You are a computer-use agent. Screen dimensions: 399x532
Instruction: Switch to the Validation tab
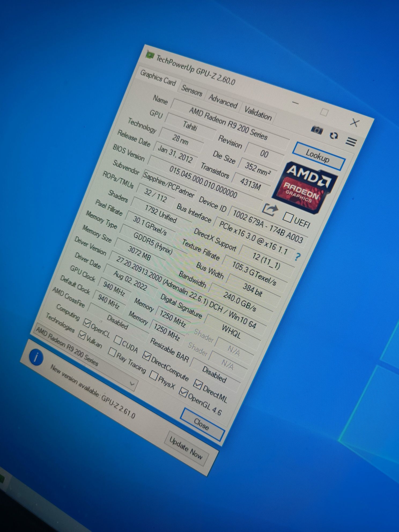258,114
